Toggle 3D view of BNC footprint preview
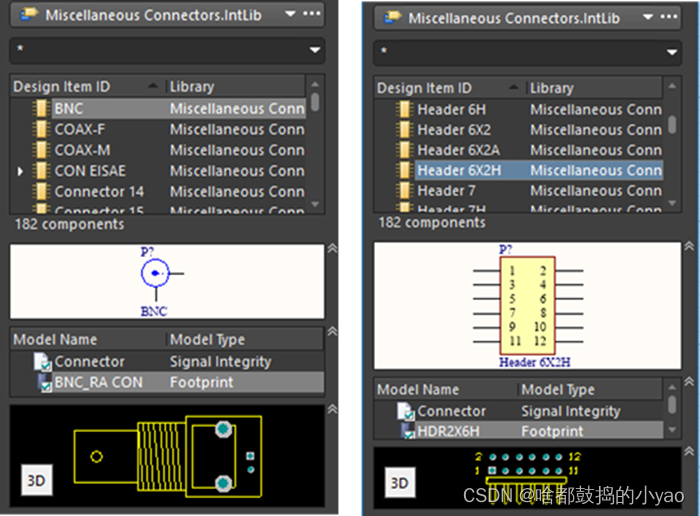The height and width of the screenshot is (516, 700). (x=35, y=480)
